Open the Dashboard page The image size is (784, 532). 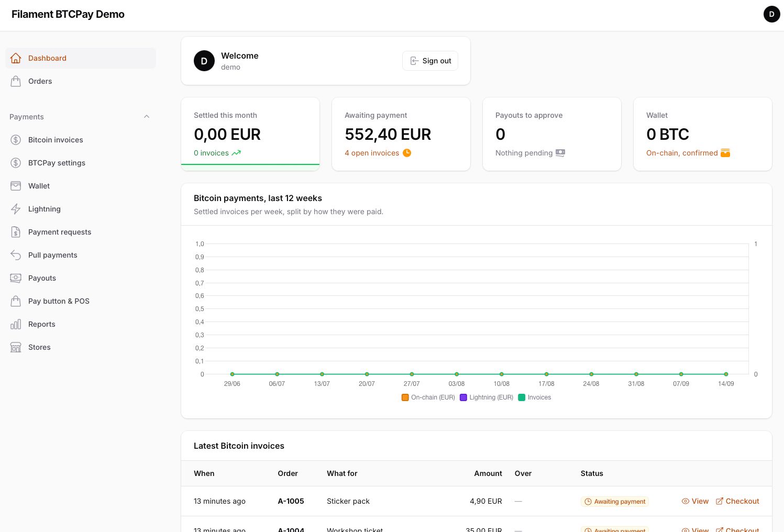point(81,58)
